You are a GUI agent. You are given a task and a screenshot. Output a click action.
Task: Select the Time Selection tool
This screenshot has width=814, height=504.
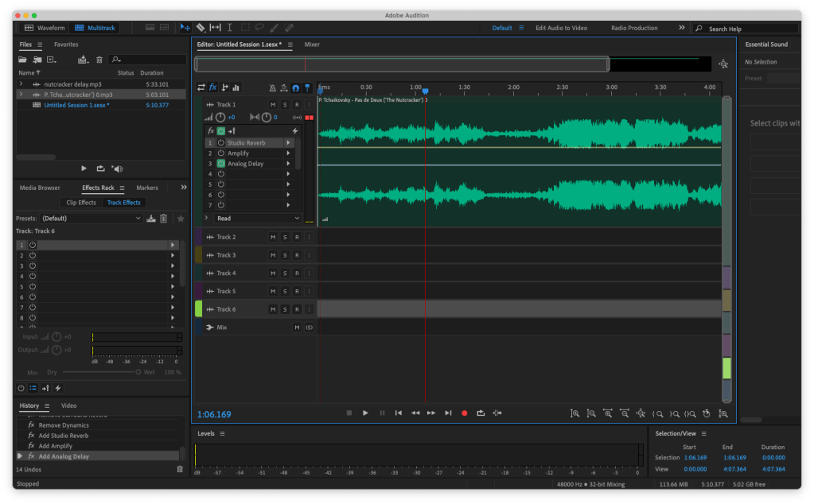229,28
